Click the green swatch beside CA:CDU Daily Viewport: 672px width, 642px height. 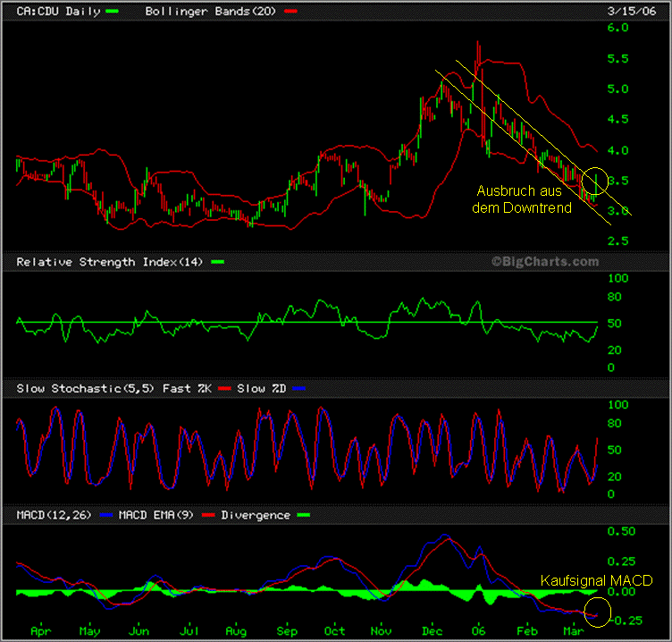[x=112, y=12]
